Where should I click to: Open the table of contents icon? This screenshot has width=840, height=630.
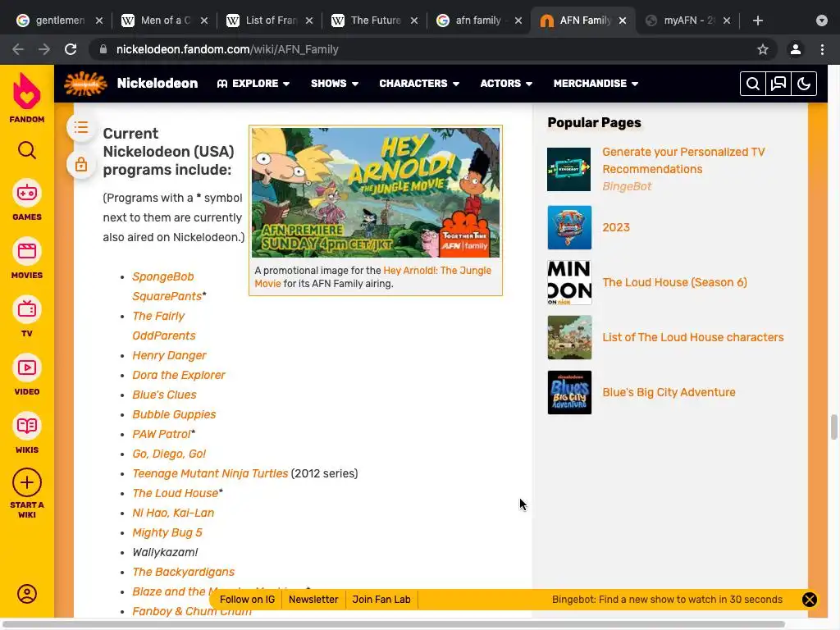pos(81,127)
